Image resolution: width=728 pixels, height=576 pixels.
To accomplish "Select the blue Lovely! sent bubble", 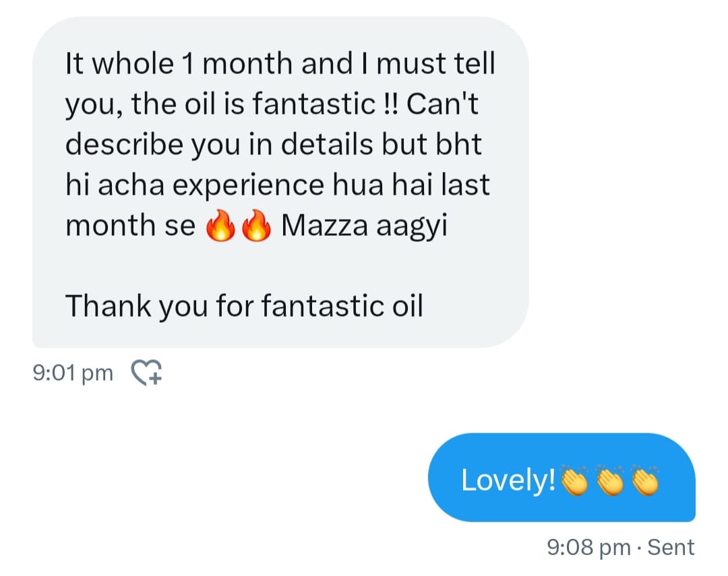I will click(x=562, y=478).
